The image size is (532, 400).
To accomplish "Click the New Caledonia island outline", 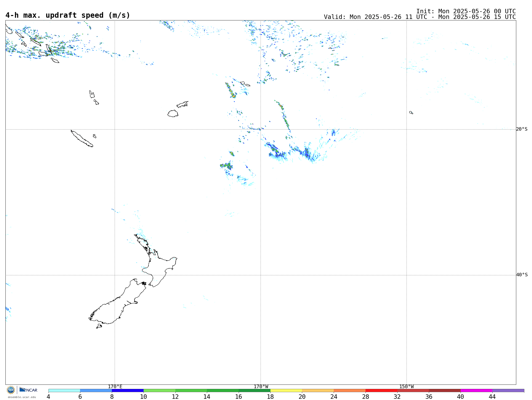I will tap(82, 138).
